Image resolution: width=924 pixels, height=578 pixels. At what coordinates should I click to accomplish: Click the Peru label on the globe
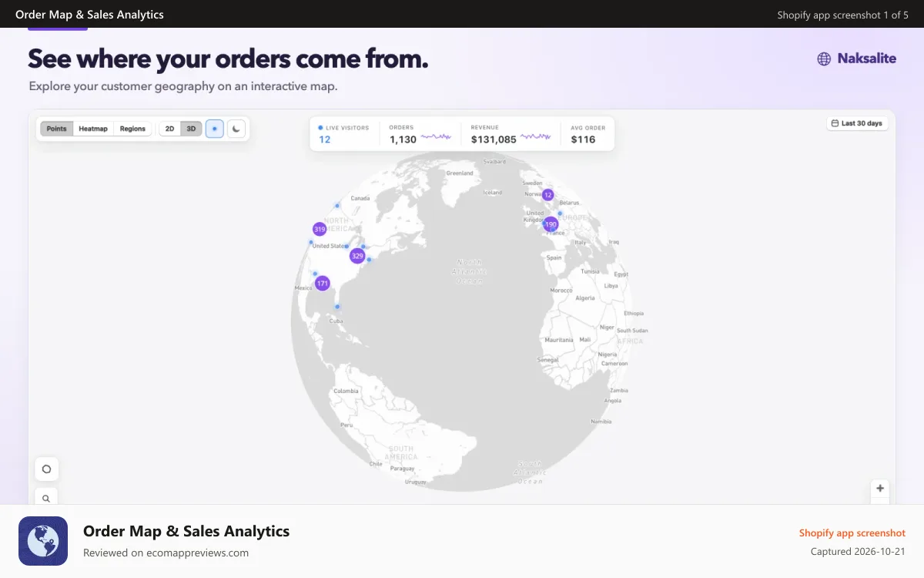(346, 425)
